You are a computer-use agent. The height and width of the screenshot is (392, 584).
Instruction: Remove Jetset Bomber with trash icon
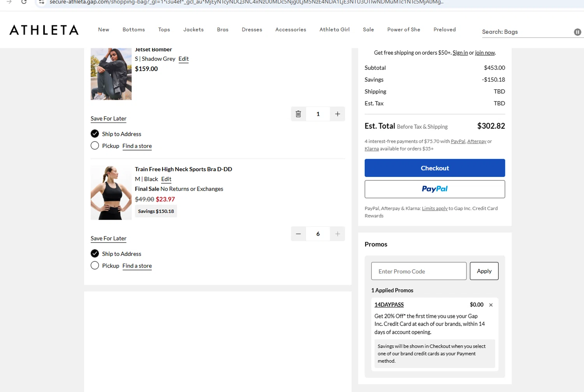pyautogui.click(x=298, y=114)
